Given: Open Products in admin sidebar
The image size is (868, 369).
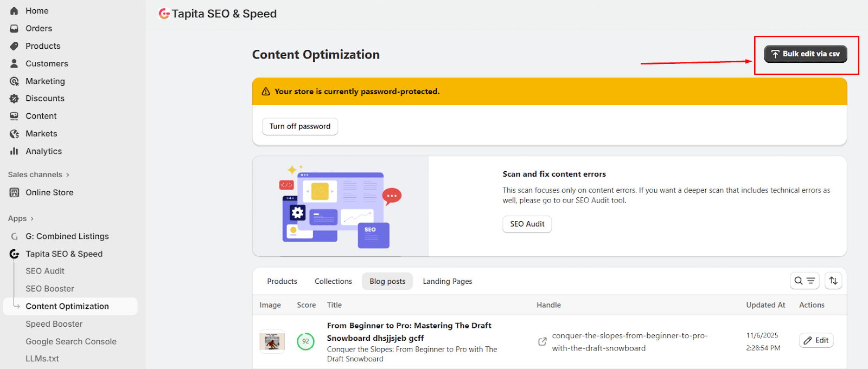Looking at the screenshot, I should [43, 46].
